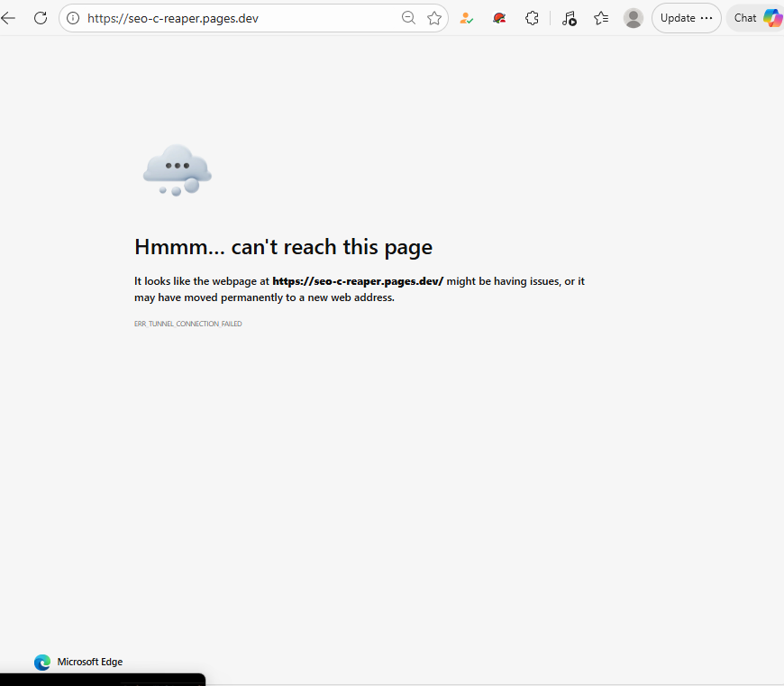Open the red helmet extension icon
Viewport: 784px width, 686px height.
point(499,19)
